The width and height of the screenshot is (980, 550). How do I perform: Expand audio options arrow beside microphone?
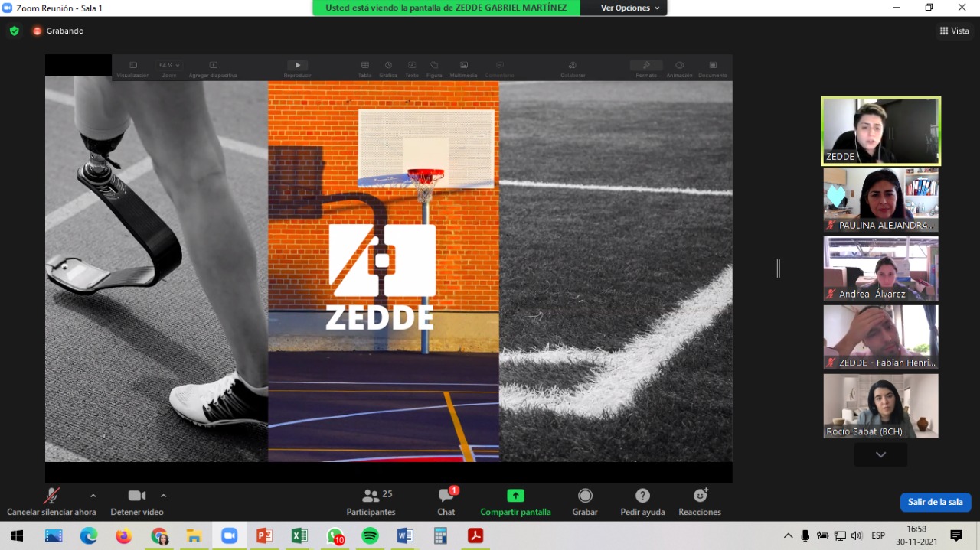click(93, 496)
